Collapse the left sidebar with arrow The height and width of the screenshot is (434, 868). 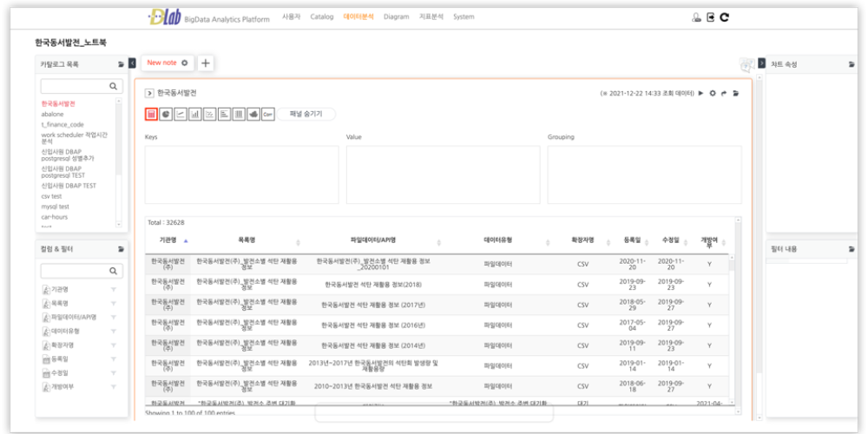coord(132,63)
